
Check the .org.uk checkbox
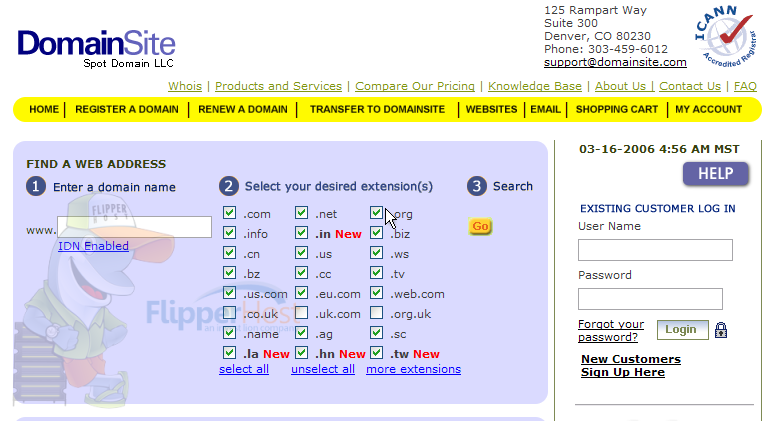pyautogui.click(x=377, y=313)
